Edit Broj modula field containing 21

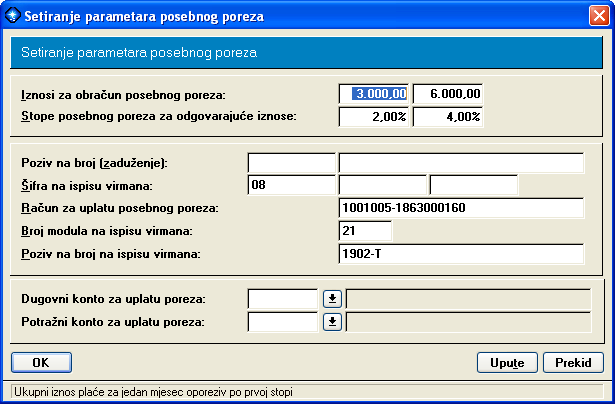[x=365, y=231]
